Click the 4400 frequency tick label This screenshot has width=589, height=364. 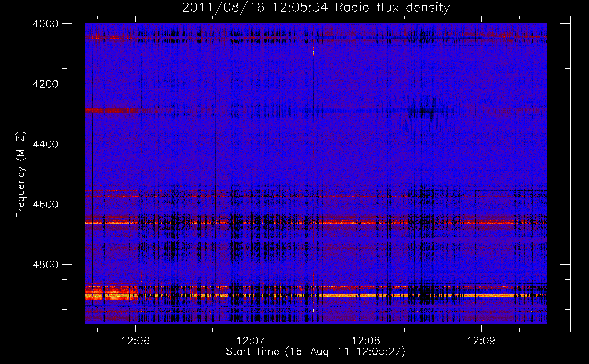click(x=45, y=144)
